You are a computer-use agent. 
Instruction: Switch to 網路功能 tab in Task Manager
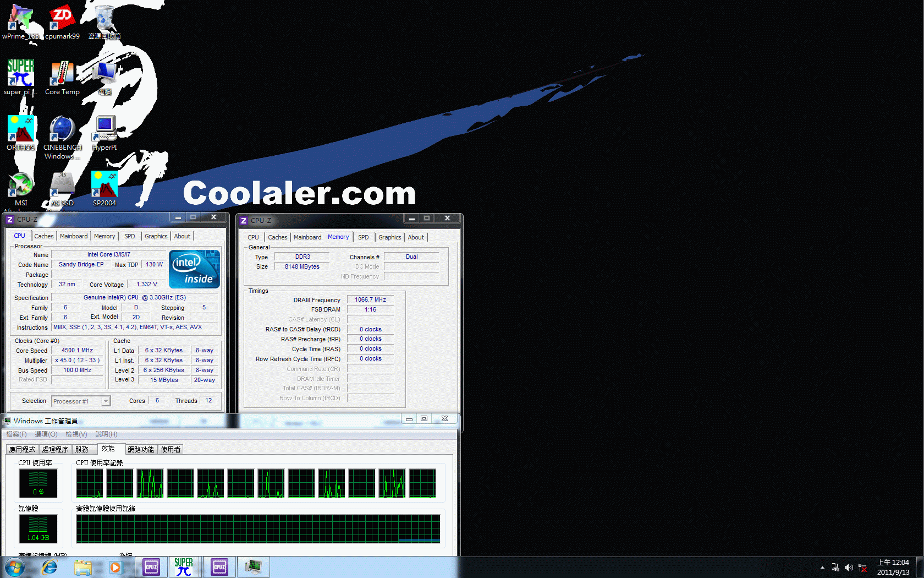[141, 450]
